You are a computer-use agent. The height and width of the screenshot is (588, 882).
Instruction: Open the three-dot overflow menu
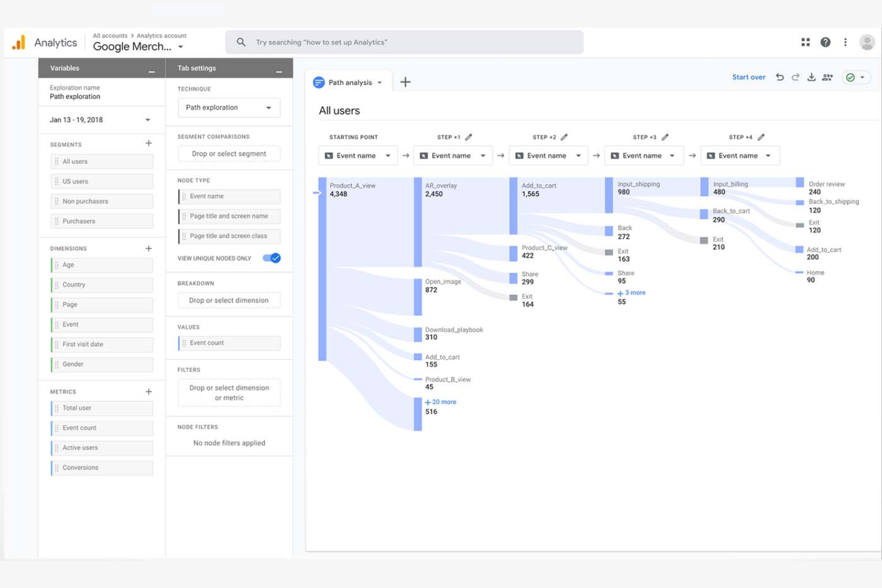[x=845, y=42]
